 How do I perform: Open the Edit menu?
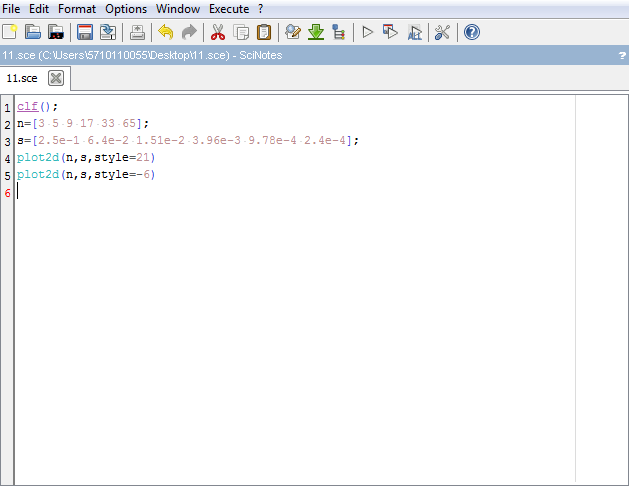point(39,9)
